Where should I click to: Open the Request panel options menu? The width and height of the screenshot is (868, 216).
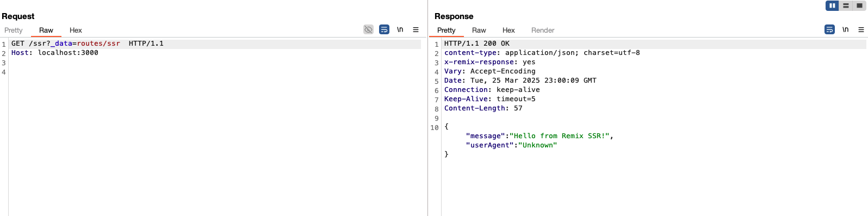[416, 29]
